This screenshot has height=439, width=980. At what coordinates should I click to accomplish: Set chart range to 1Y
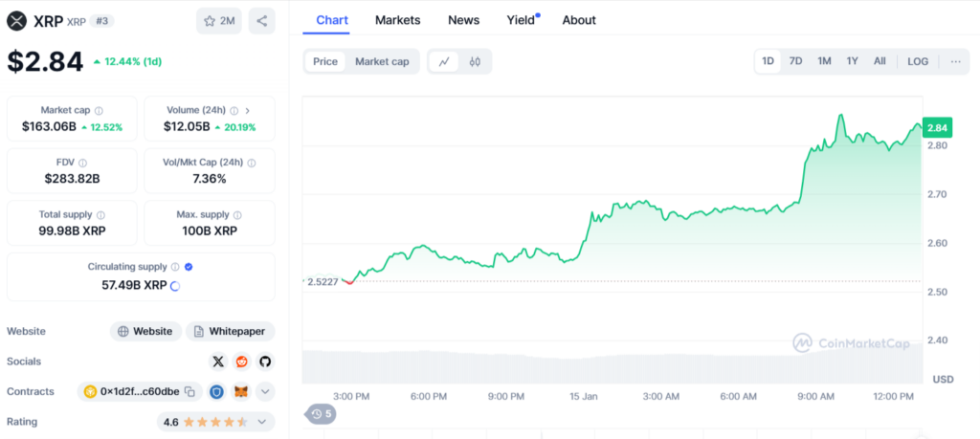point(853,61)
